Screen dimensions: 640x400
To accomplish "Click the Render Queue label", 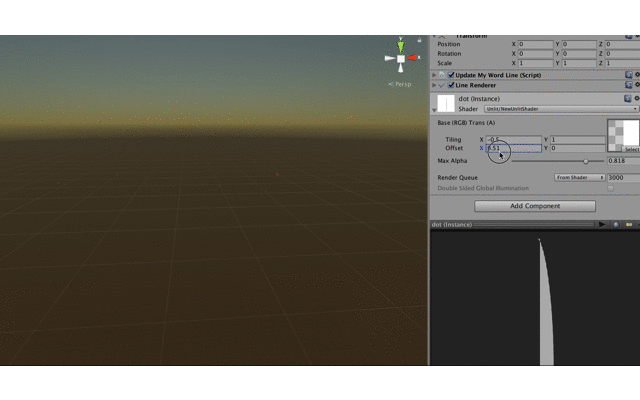I will click(457, 178).
